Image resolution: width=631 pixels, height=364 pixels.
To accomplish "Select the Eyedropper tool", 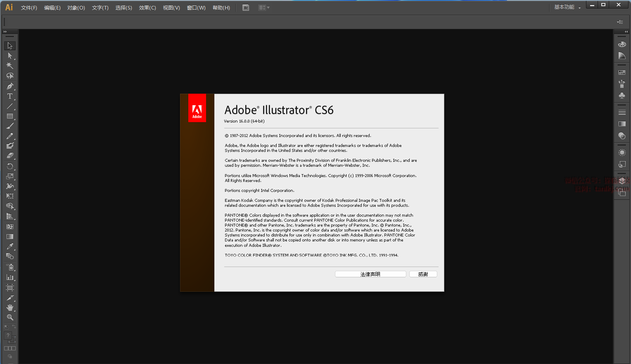I will 10,246.
